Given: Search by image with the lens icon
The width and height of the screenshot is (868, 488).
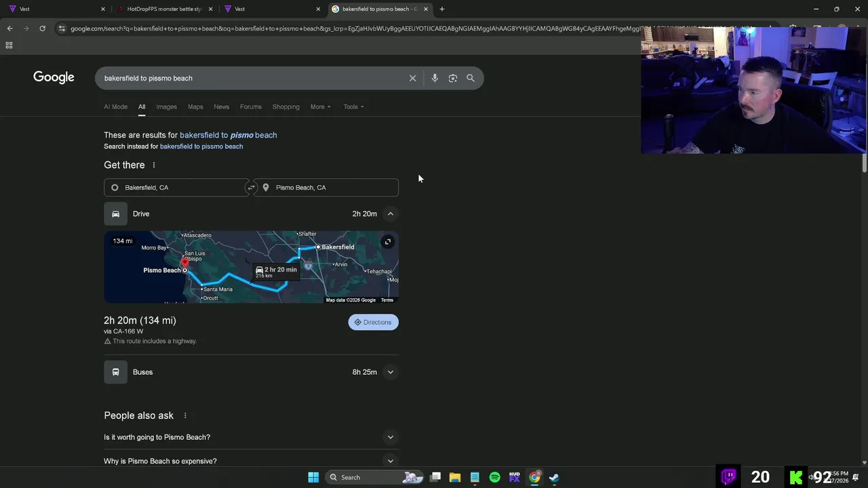Looking at the screenshot, I should [453, 78].
